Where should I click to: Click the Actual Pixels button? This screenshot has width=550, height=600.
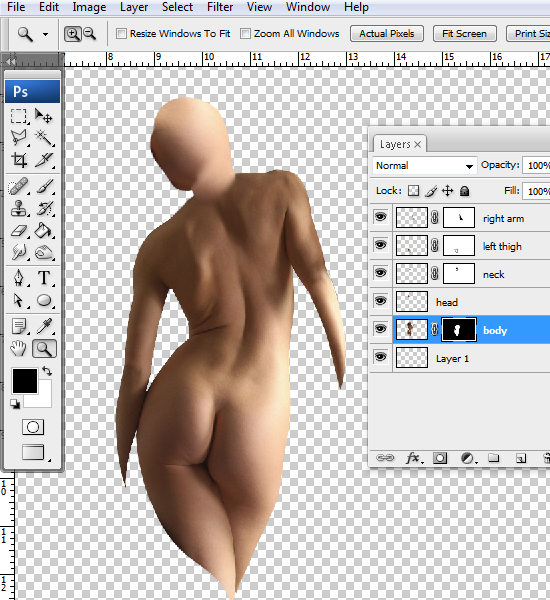[387, 34]
